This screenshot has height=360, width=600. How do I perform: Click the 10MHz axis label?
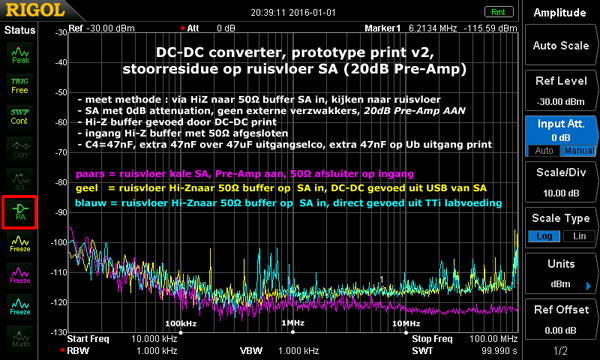[406, 324]
